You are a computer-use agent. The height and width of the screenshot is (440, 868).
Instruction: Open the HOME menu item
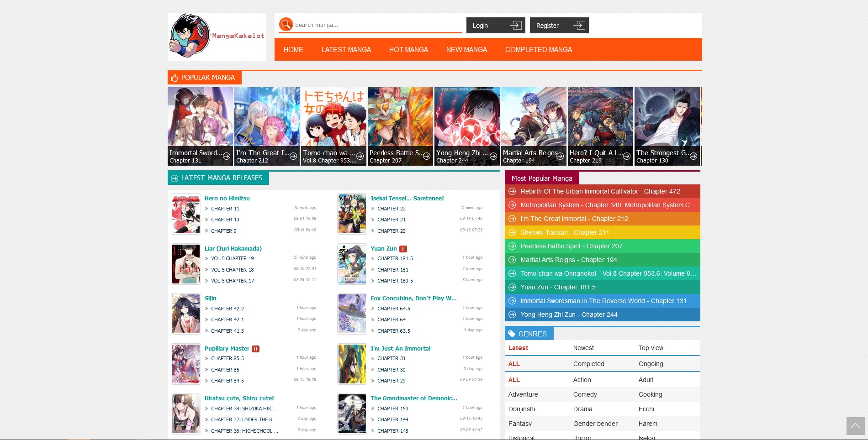pos(293,50)
